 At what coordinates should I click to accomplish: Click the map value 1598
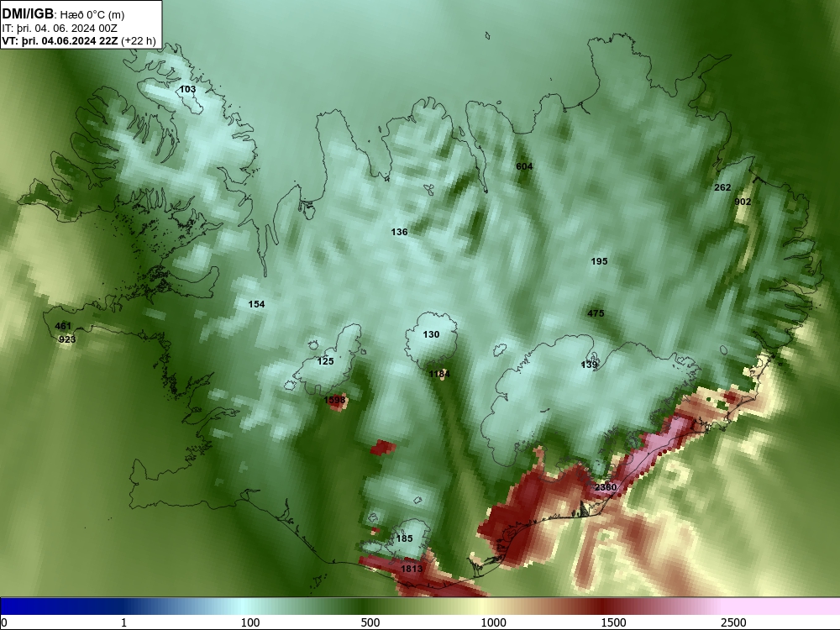coord(335,400)
